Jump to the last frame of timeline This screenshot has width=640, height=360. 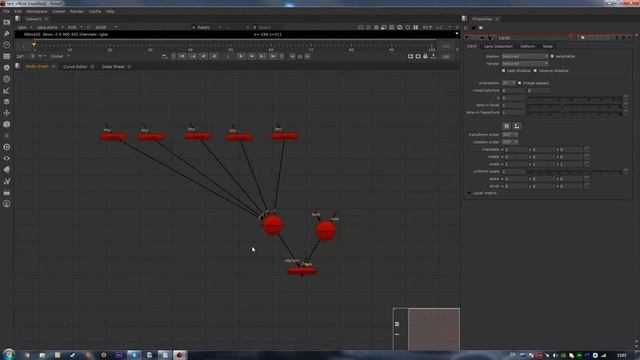point(273,56)
